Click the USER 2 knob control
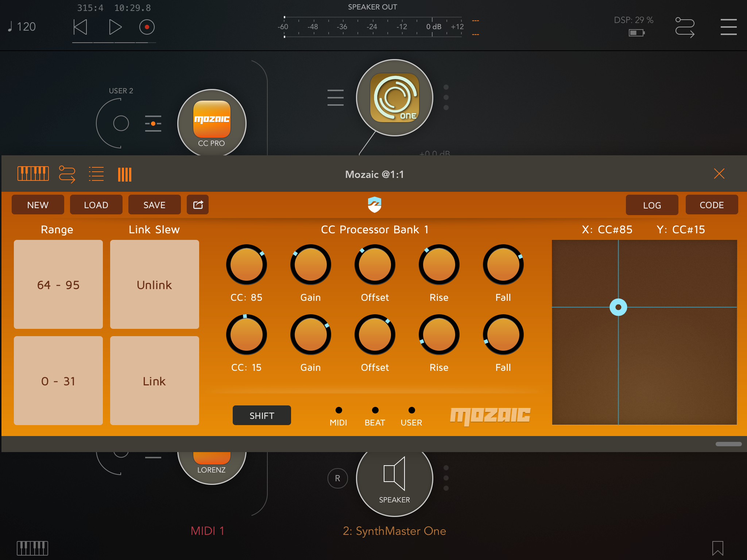The width and height of the screenshot is (747, 560). point(121,123)
